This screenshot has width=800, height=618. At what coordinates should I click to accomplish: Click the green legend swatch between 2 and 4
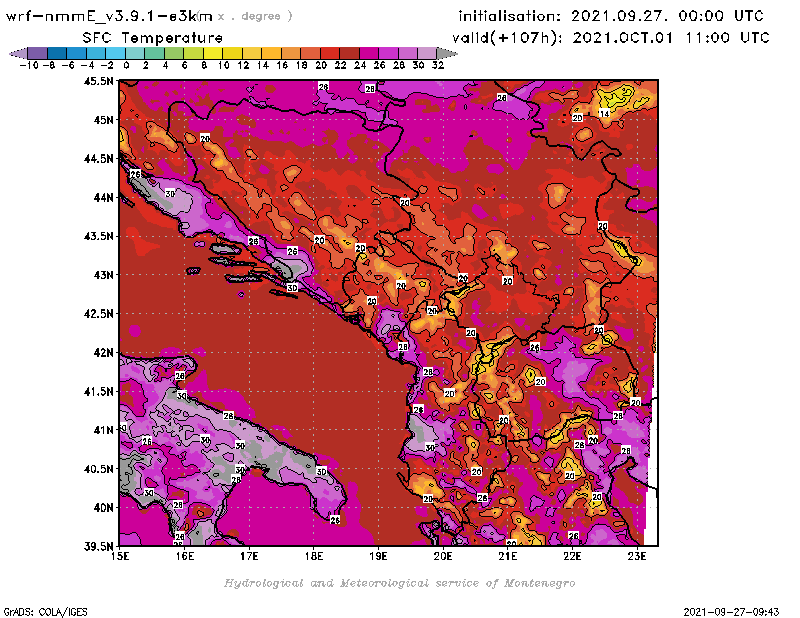click(154, 53)
